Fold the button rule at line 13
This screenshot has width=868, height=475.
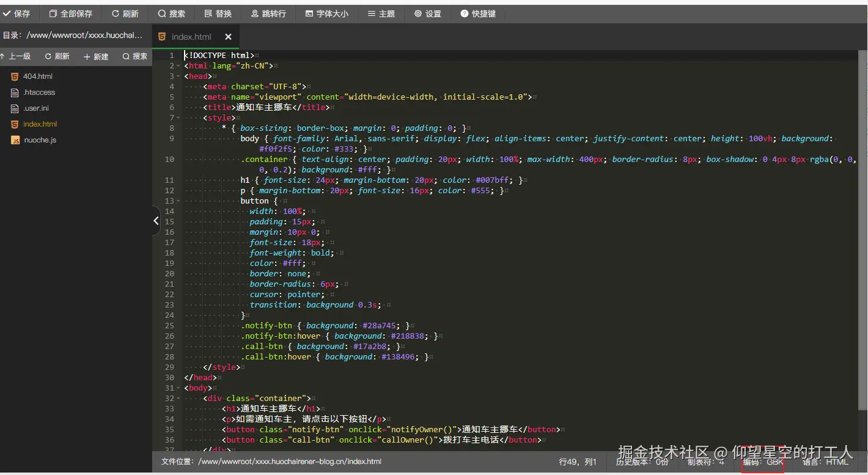pyautogui.click(x=179, y=201)
